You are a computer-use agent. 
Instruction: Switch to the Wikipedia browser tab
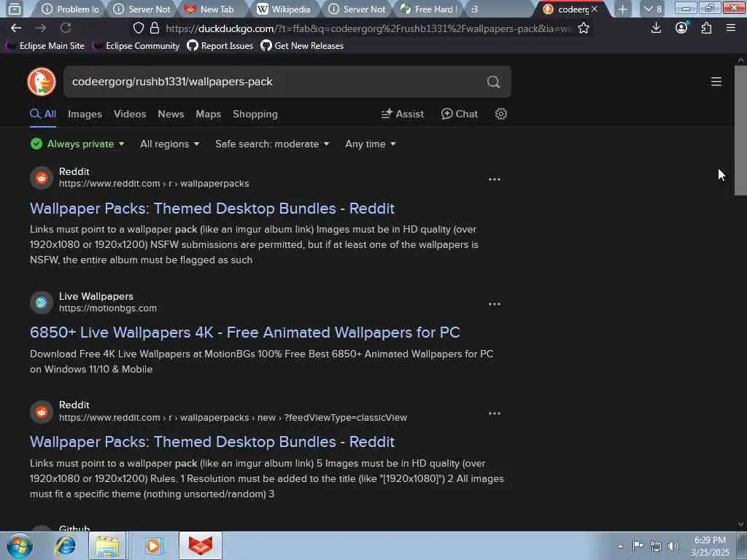pos(284,9)
